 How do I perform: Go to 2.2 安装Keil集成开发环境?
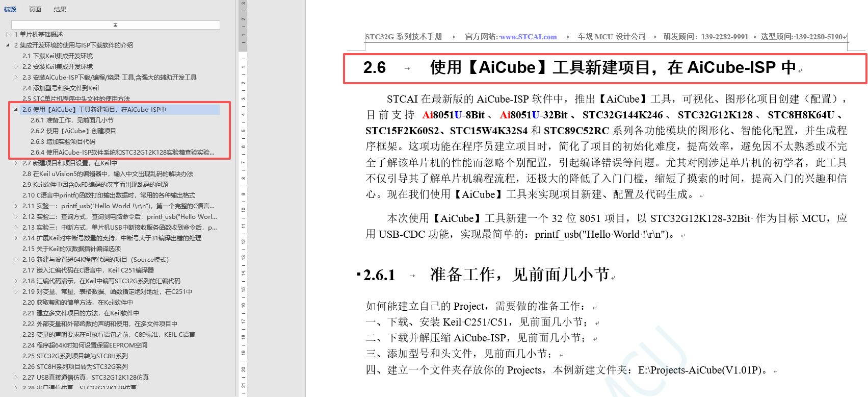click(58, 67)
